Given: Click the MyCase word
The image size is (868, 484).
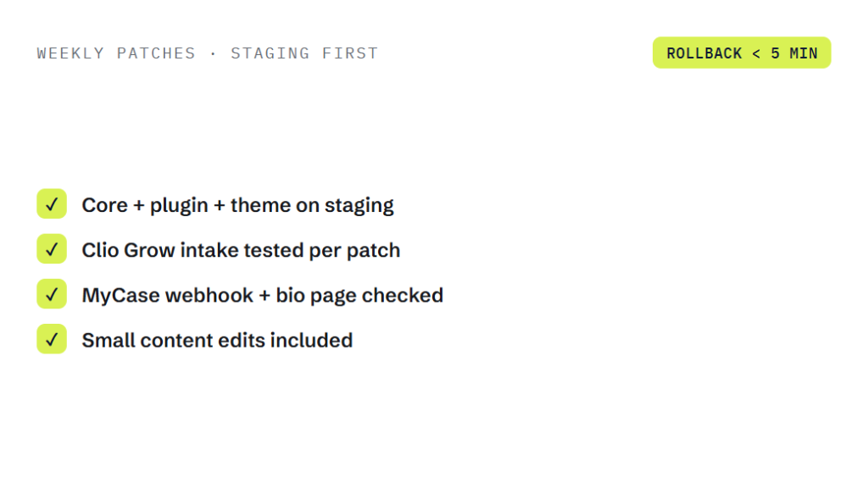Looking at the screenshot, I should click(120, 296).
